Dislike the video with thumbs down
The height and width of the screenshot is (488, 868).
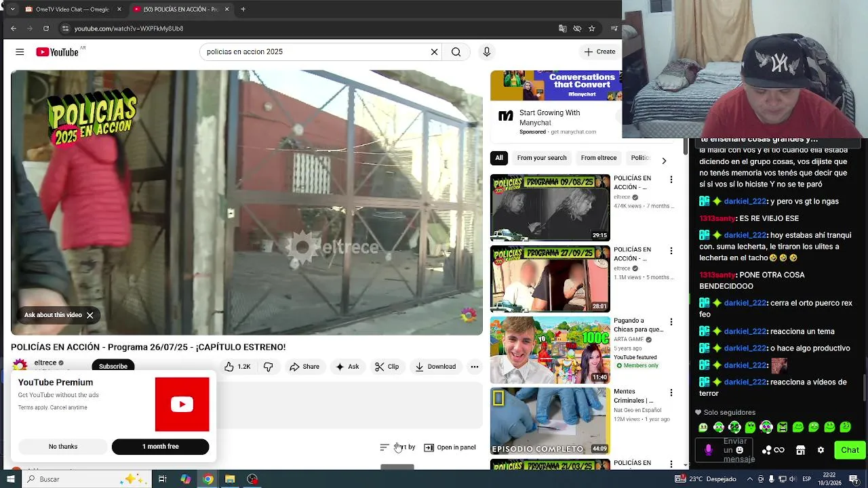[x=268, y=367]
